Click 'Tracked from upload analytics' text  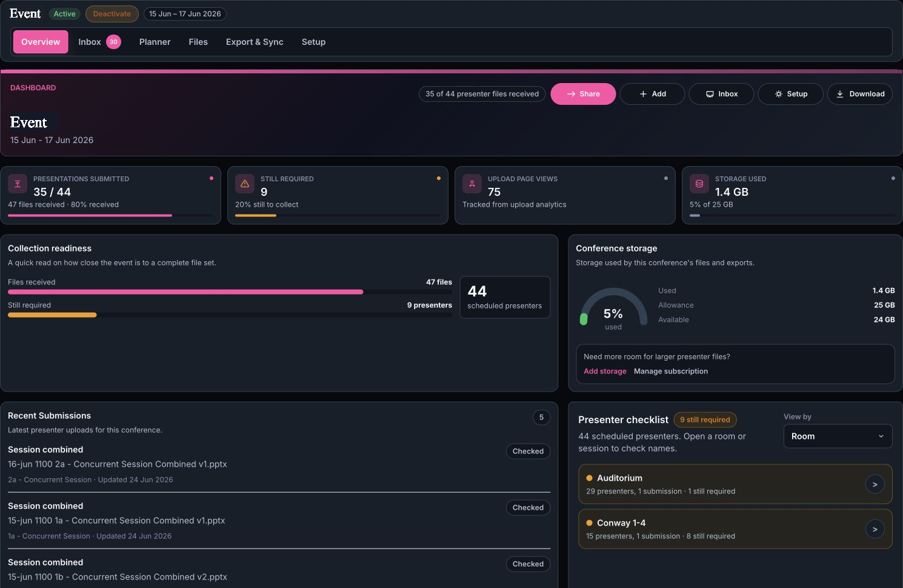515,205
